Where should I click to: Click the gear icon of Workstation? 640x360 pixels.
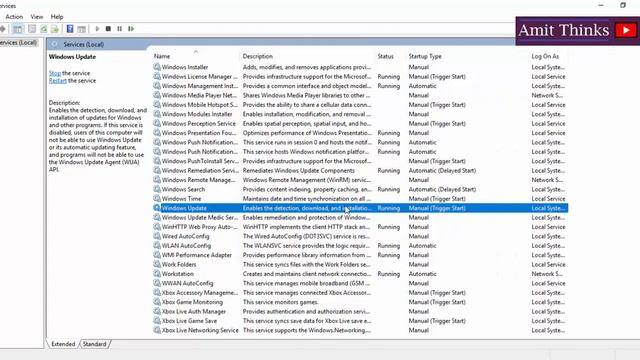(x=157, y=273)
